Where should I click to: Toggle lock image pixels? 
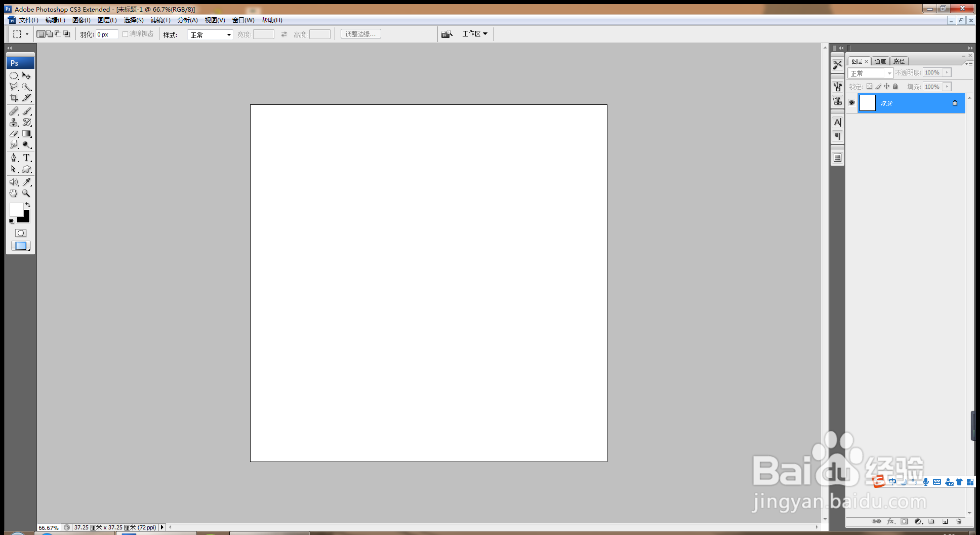[878, 87]
